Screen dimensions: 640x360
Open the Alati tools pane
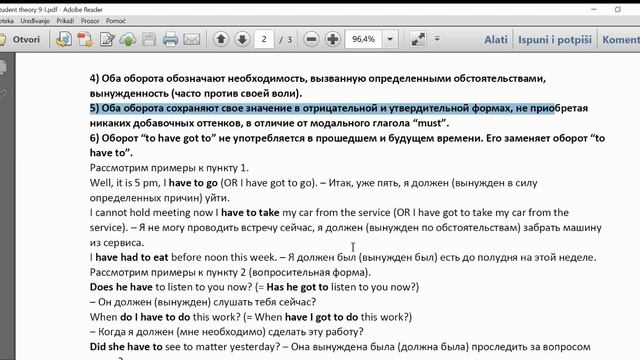click(x=496, y=40)
